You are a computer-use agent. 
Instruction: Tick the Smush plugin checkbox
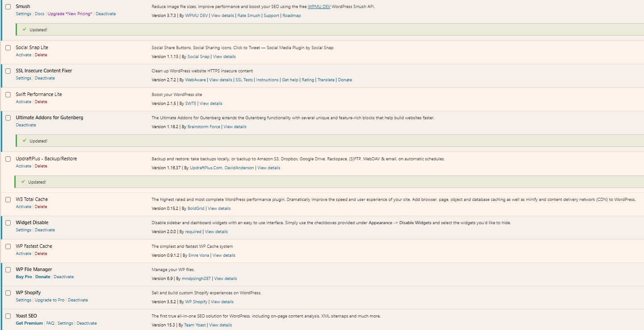[8, 7]
